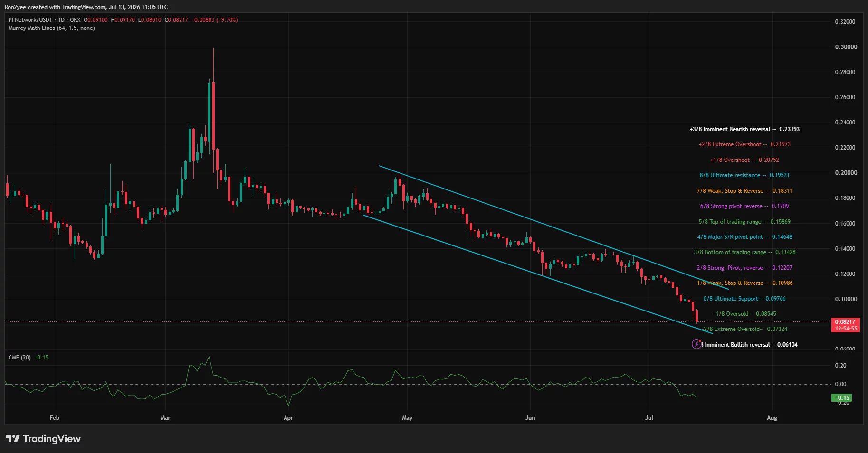Click the green -0.15 CMF value tag
Viewport: 868px width, 453px height.
point(841,398)
